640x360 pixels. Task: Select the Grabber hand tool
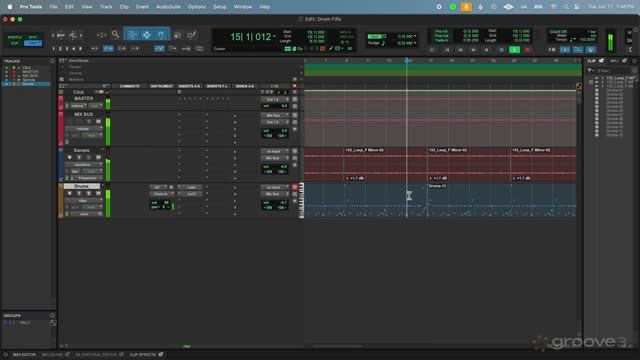click(x=161, y=35)
